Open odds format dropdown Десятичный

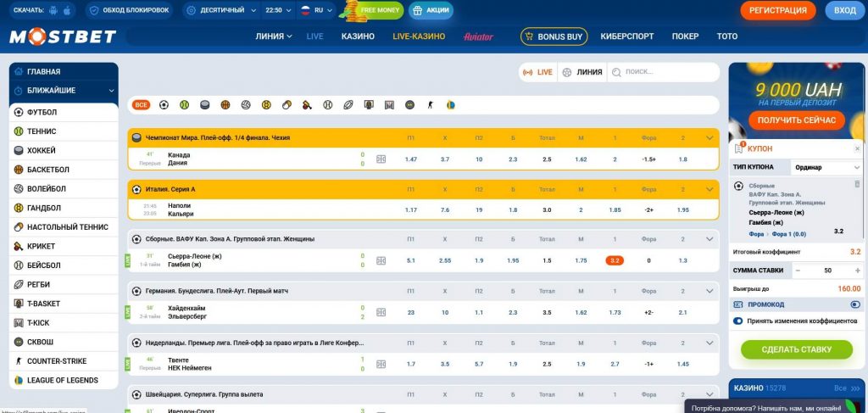pyautogui.click(x=221, y=10)
